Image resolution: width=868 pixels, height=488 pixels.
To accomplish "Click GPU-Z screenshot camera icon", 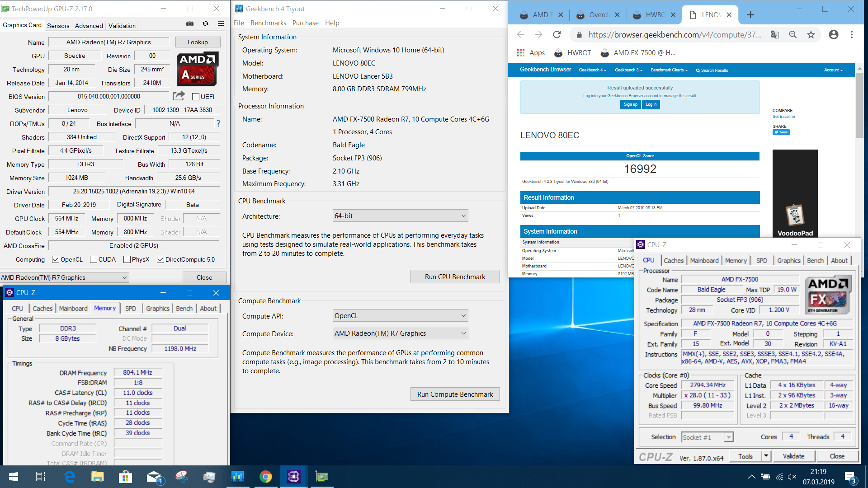I will 190,23.
